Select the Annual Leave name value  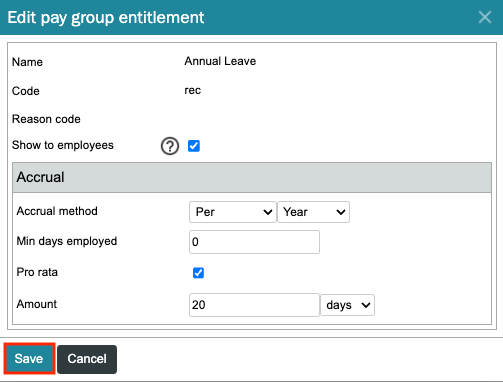(220, 61)
